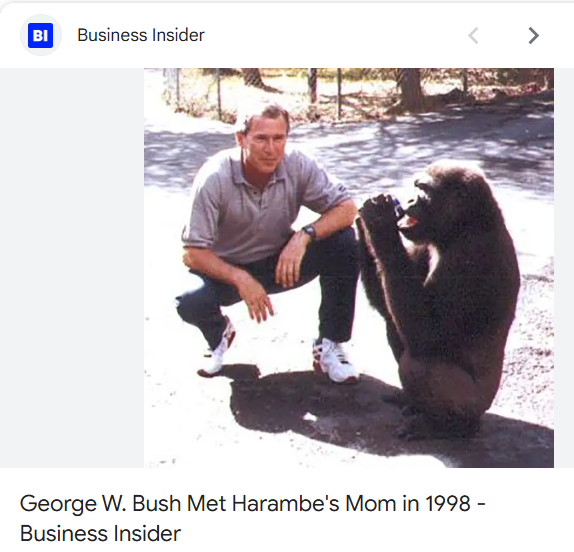Click the '1998' text in the caption
Screen dimensions: 574x552
click(x=448, y=503)
